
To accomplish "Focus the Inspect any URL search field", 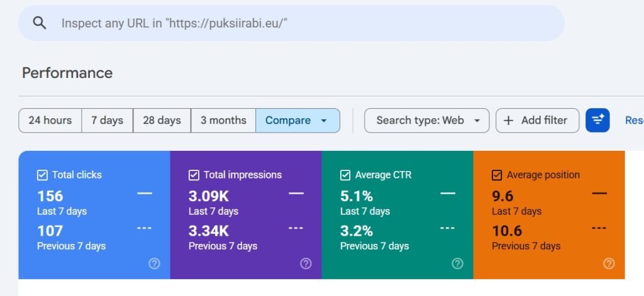I will coord(291,23).
